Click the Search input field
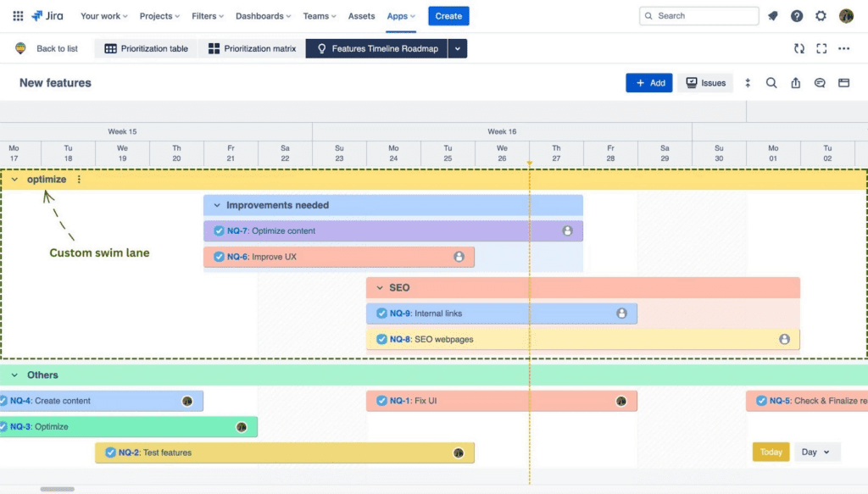The image size is (868, 494). coord(698,16)
